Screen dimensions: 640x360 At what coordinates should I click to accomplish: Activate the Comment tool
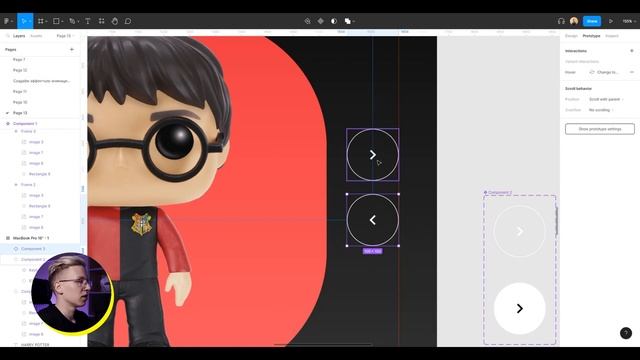[x=128, y=21]
